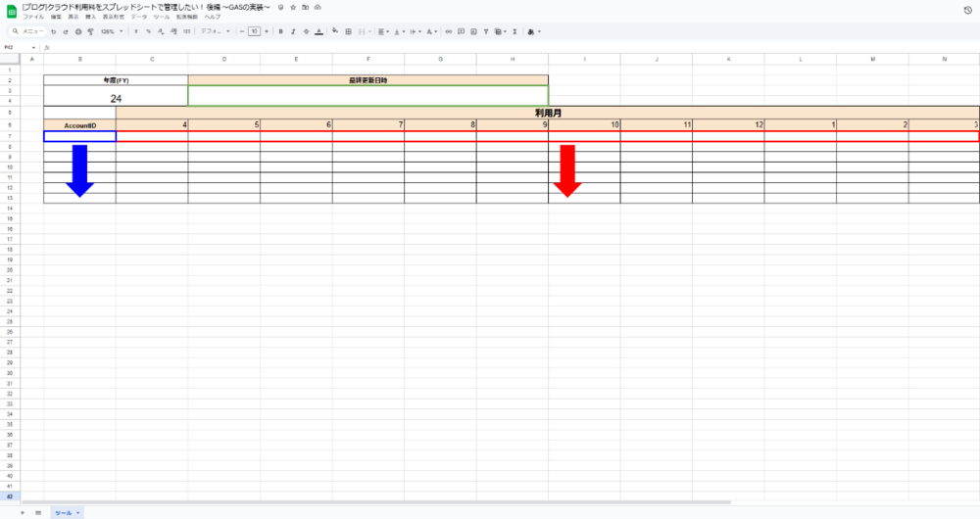Open the ツール menu in menu bar
This screenshot has height=519, width=980.
[162, 17]
